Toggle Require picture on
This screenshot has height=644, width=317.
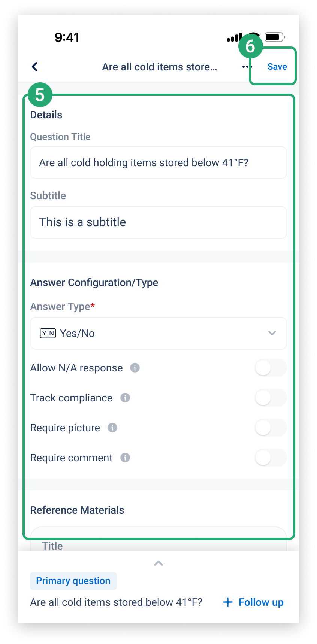click(271, 428)
